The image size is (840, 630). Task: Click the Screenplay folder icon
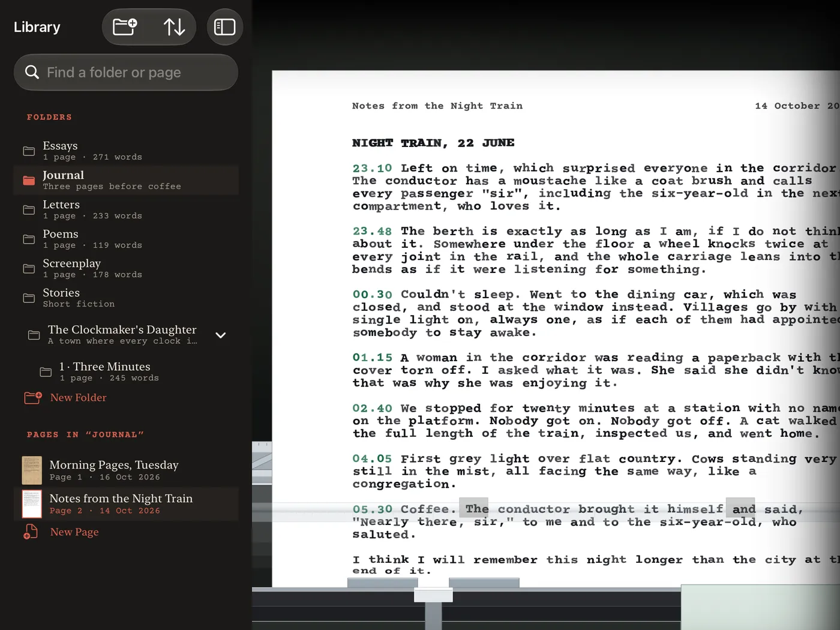pyautogui.click(x=29, y=269)
